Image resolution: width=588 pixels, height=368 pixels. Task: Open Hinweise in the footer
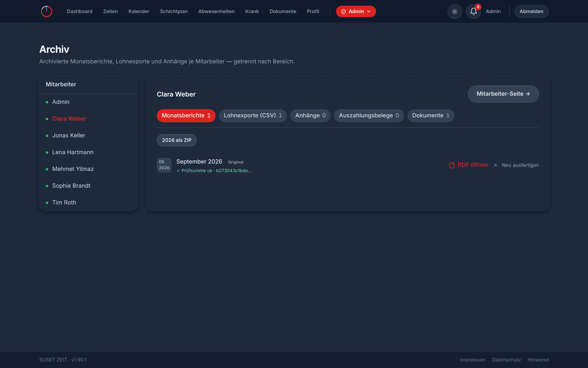point(538,360)
